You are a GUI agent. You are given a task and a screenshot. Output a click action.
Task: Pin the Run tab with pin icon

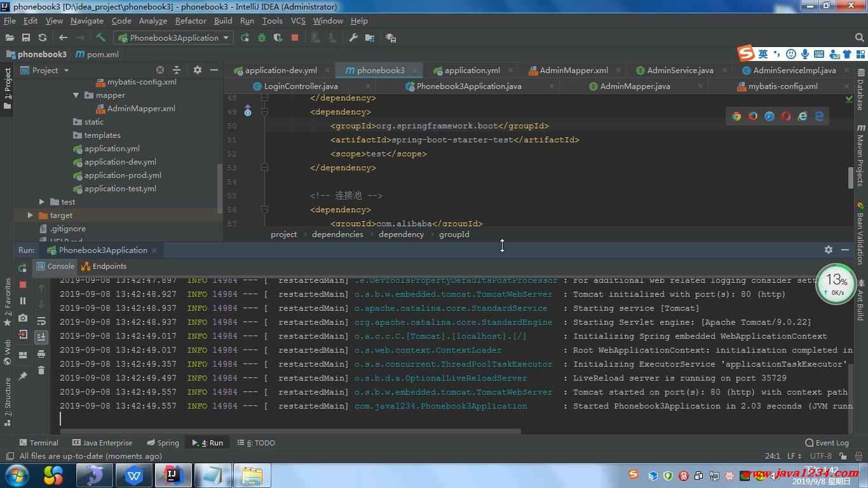pyautogui.click(x=23, y=376)
